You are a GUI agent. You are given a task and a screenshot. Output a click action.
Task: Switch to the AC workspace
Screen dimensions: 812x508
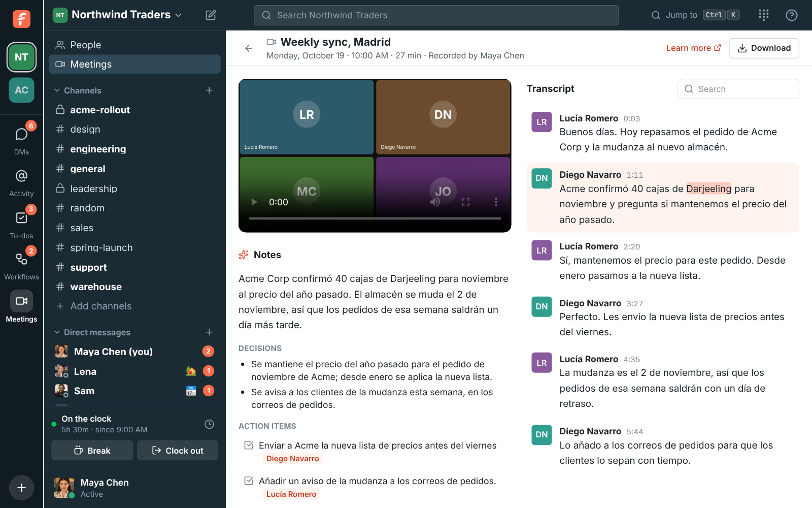21,90
